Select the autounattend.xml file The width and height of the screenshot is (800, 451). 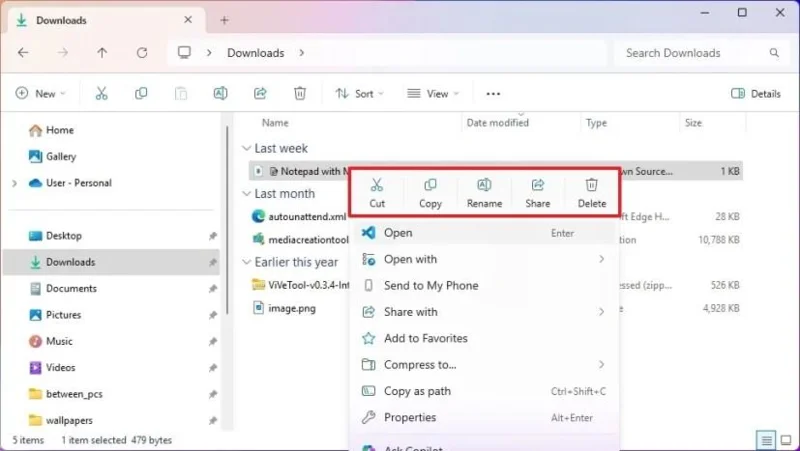(x=299, y=216)
